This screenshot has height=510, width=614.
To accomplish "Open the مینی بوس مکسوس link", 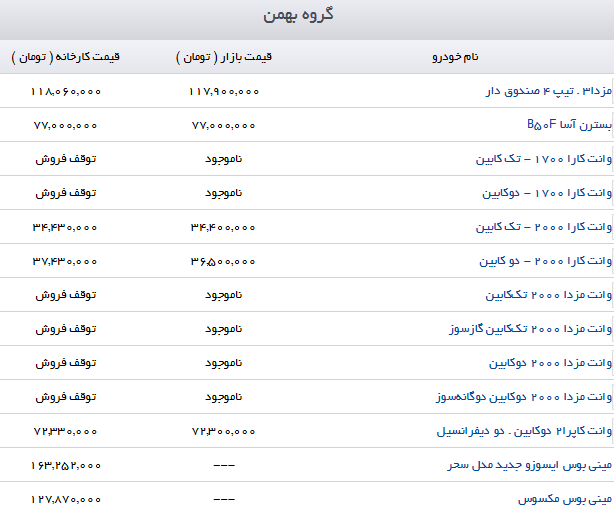I will [x=565, y=498].
